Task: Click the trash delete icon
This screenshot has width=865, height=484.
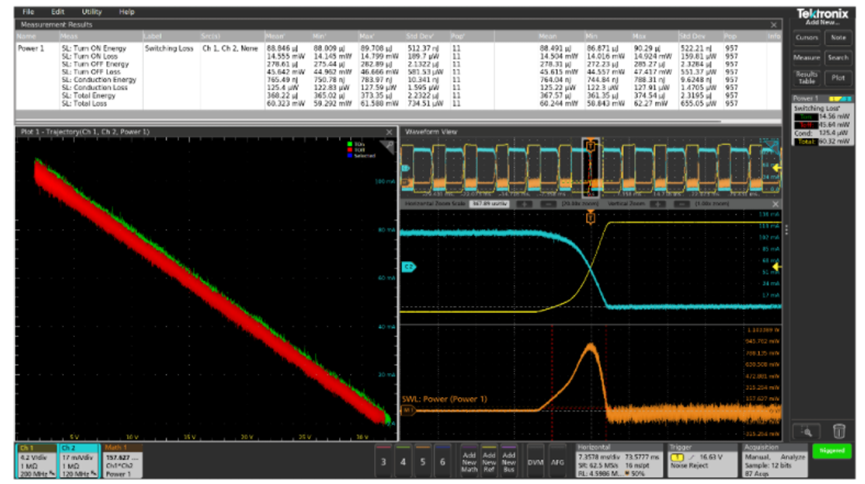Action: pos(838,431)
